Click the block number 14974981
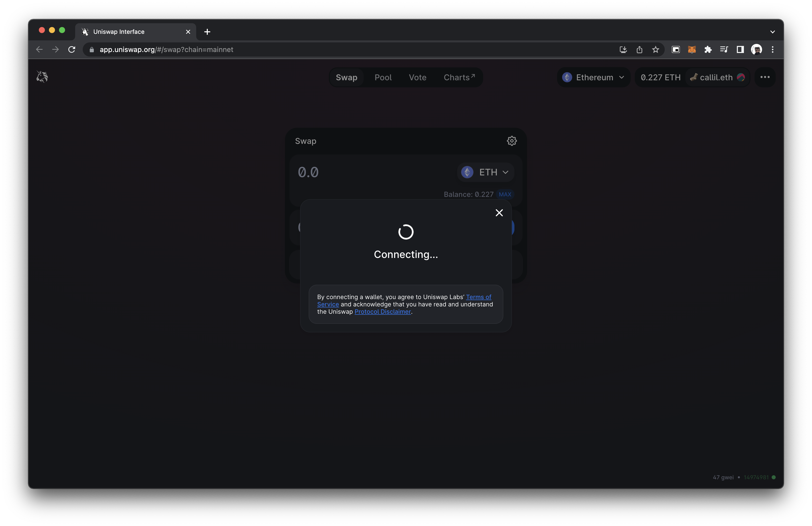 756,477
